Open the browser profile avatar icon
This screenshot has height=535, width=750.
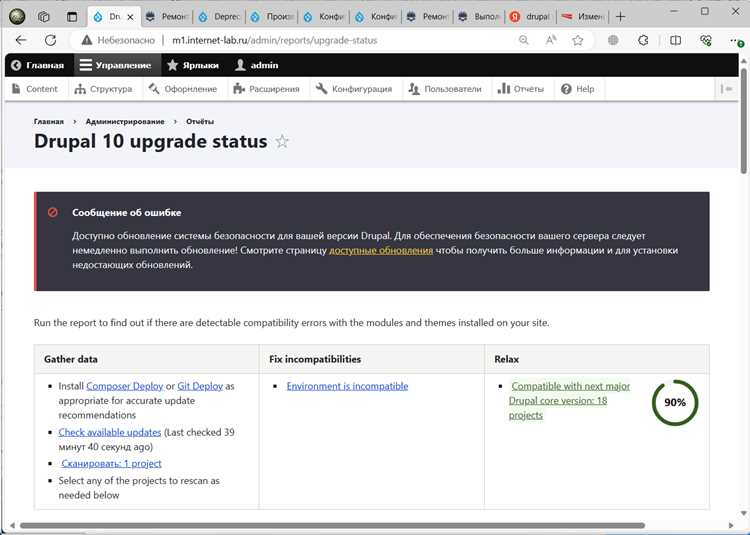(x=17, y=16)
